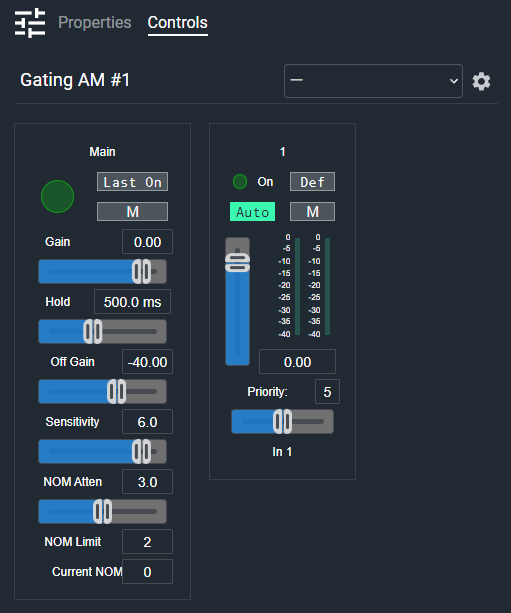The image size is (511, 613).
Task: Click the Sensitivity label text
Action: [x=72, y=422]
